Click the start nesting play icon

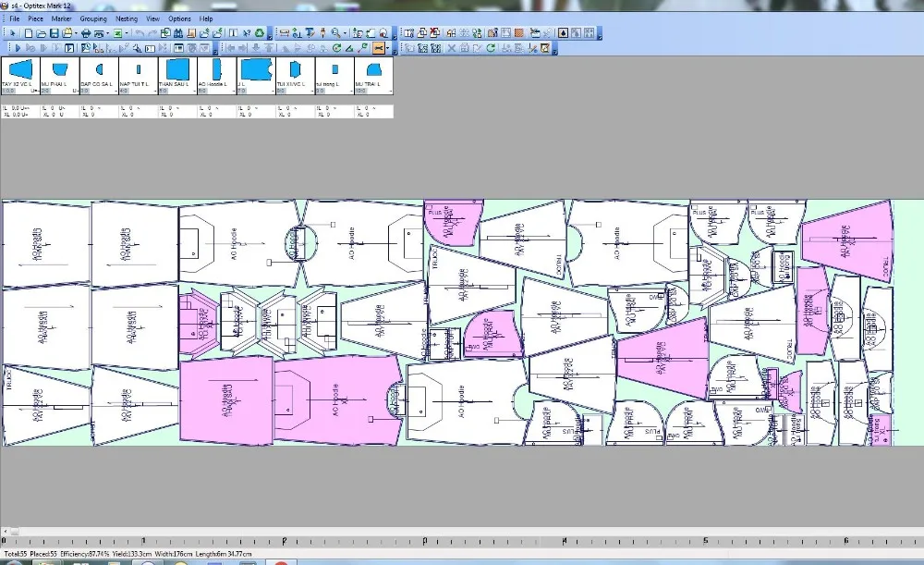click(x=18, y=47)
